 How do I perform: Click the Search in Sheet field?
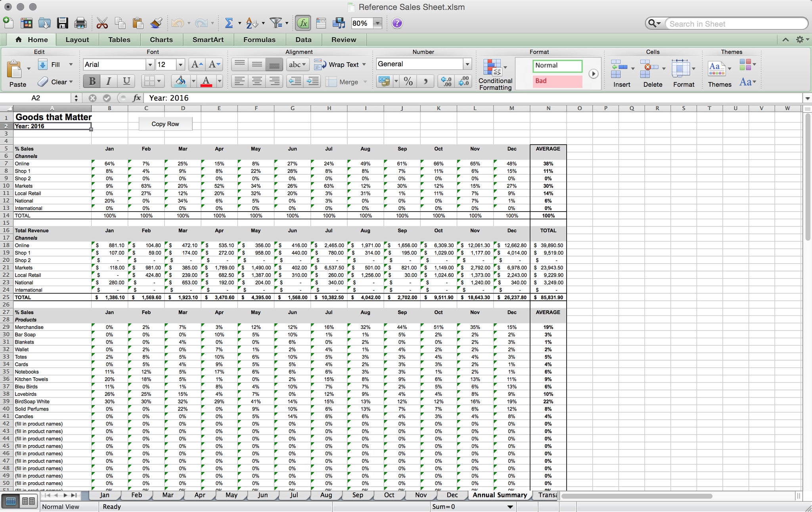click(735, 24)
